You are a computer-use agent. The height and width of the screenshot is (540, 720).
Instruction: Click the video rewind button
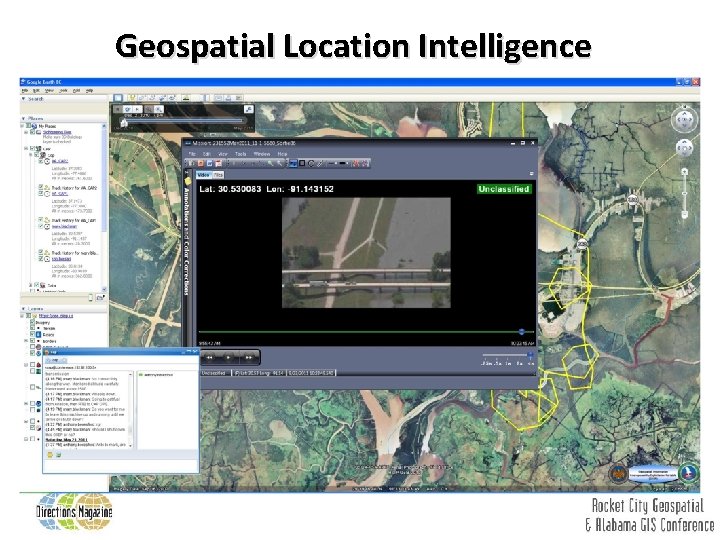(209, 357)
